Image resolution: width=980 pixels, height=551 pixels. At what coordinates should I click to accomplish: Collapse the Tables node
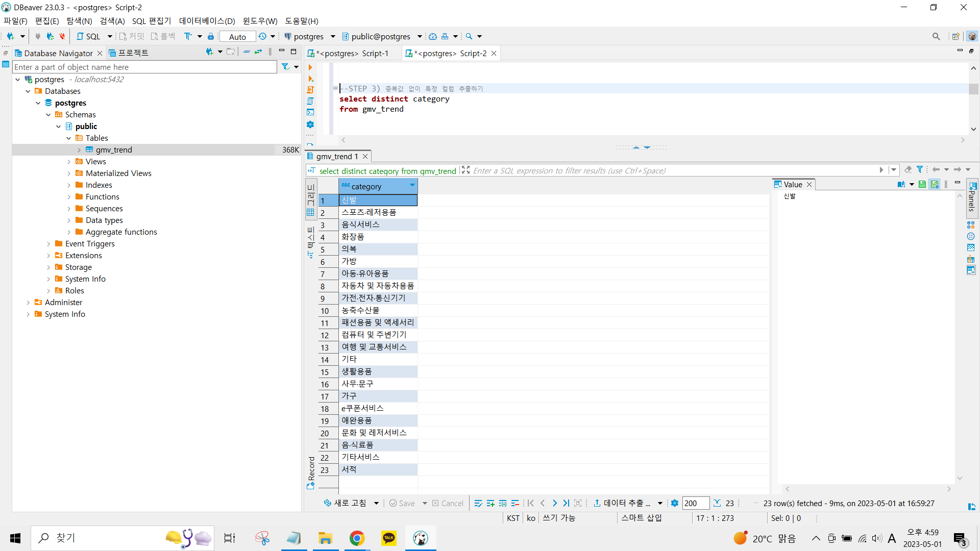coord(69,138)
